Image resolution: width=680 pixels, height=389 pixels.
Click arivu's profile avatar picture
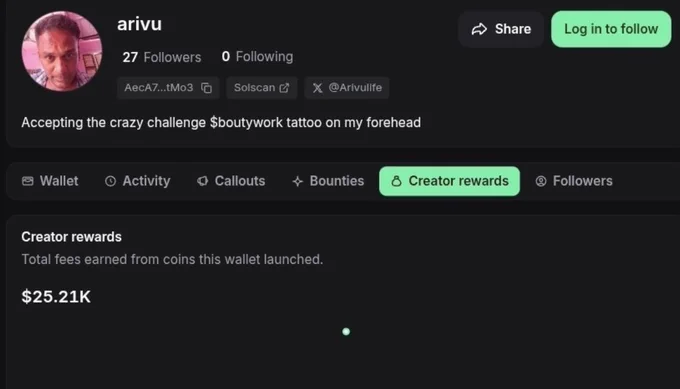[62, 51]
